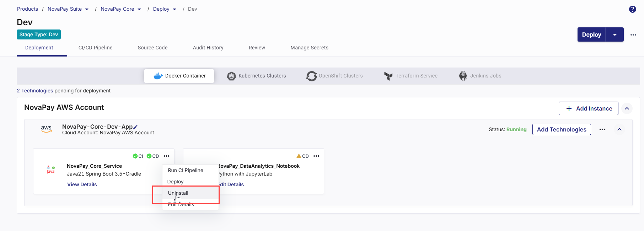644x231 pixels.
Task: Choose Uninstall from the context menu
Action: pos(178,193)
